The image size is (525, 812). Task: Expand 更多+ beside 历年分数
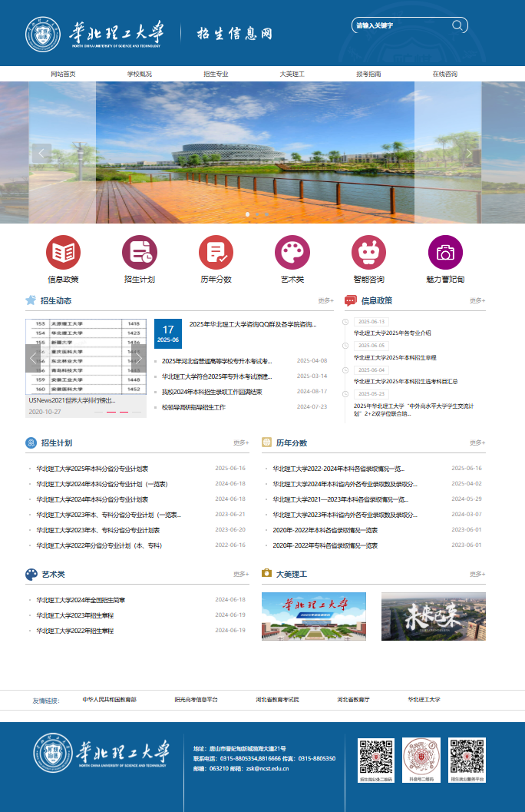pyautogui.click(x=477, y=442)
